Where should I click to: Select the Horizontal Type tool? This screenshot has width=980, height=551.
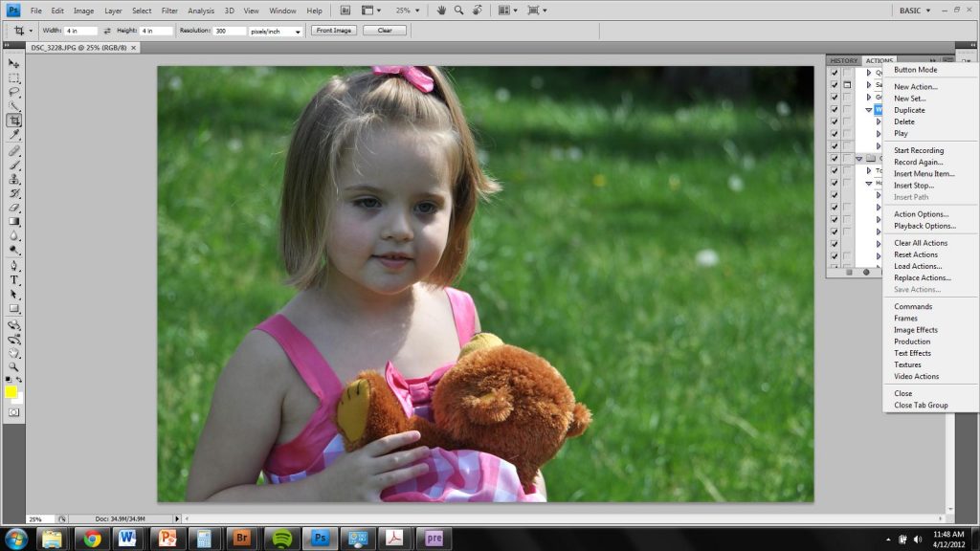(14, 280)
